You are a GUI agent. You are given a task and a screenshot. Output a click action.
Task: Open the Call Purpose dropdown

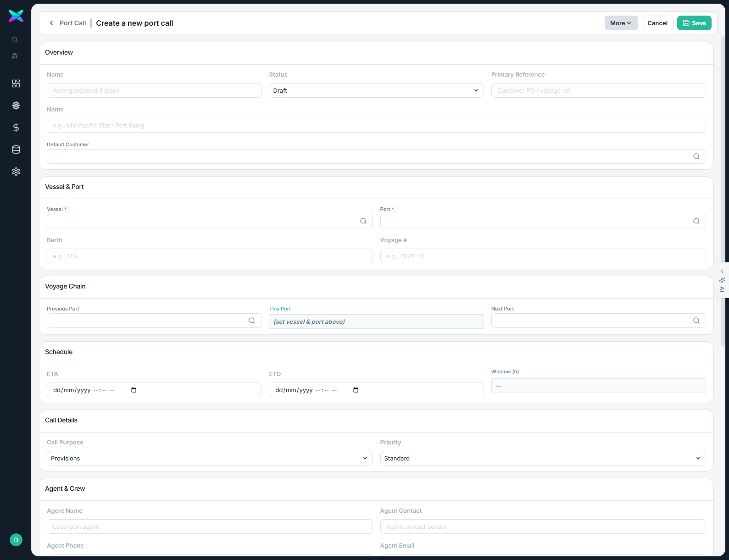(x=210, y=458)
